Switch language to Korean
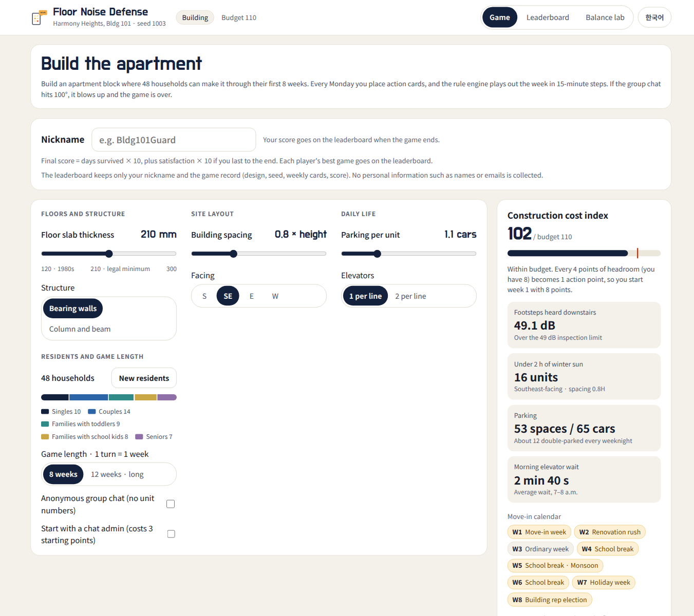The height and width of the screenshot is (616, 694). pyautogui.click(x=654, y=17)
